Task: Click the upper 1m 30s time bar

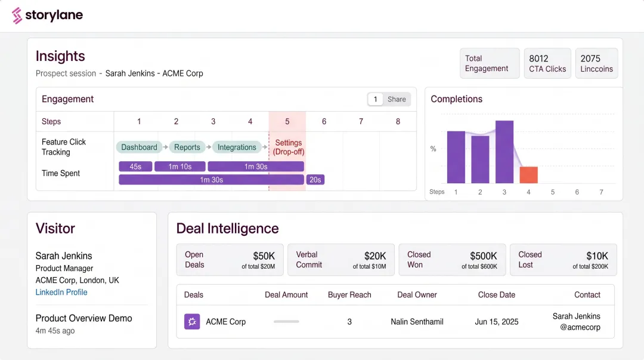Action: click(x=256, y=167)
